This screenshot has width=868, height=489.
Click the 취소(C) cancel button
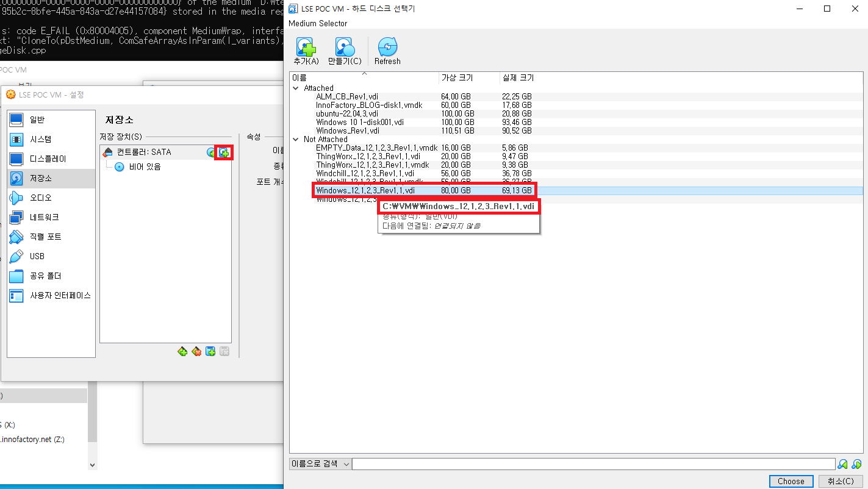point(841,481)
